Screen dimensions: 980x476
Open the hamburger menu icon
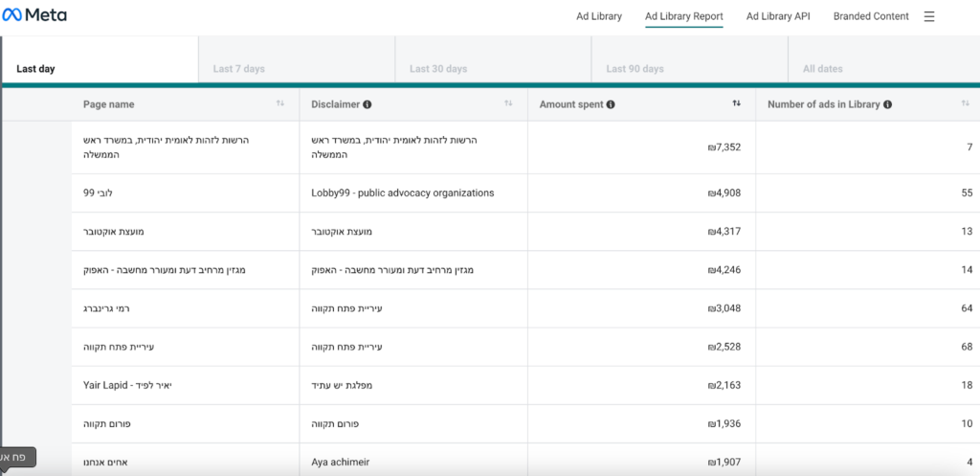[928, 16]
